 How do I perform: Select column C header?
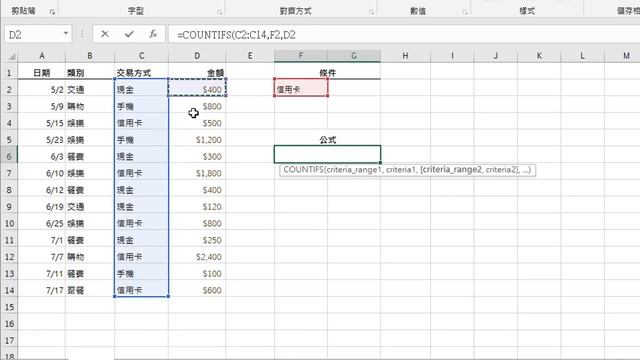click(142, 56)
